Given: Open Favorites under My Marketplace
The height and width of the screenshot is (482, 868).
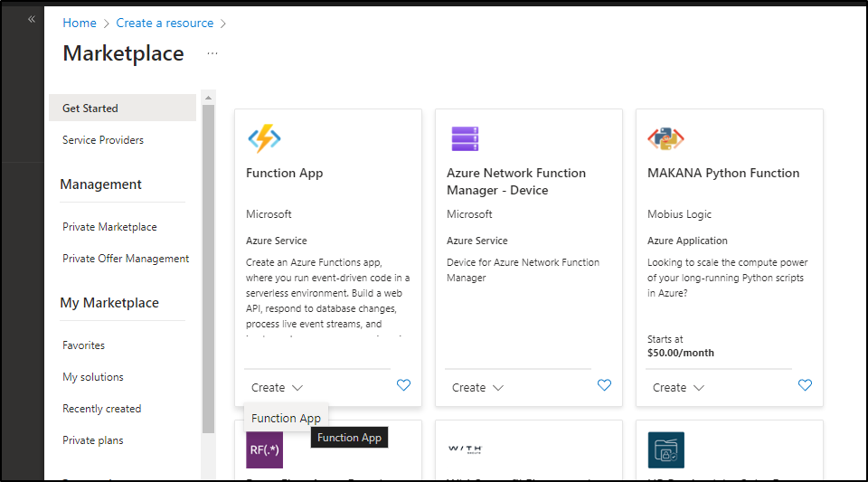Looking at the screenshot, I should coord(83,345).
